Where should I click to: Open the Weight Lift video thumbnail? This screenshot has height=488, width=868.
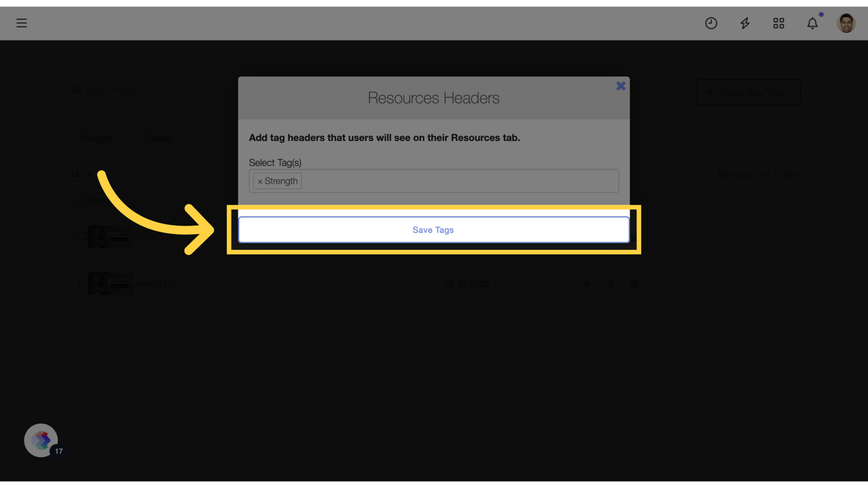tap(111, 283)
